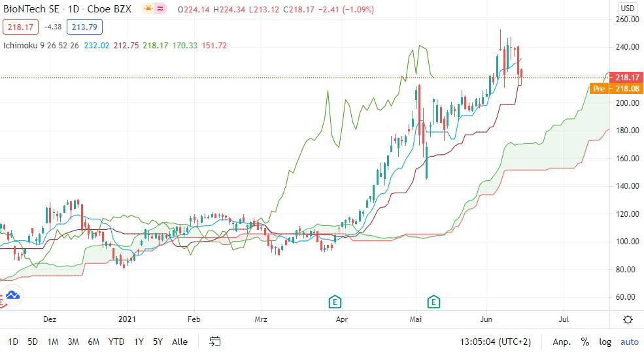Select the 1Y time range
644x352 pixels.
139,342
